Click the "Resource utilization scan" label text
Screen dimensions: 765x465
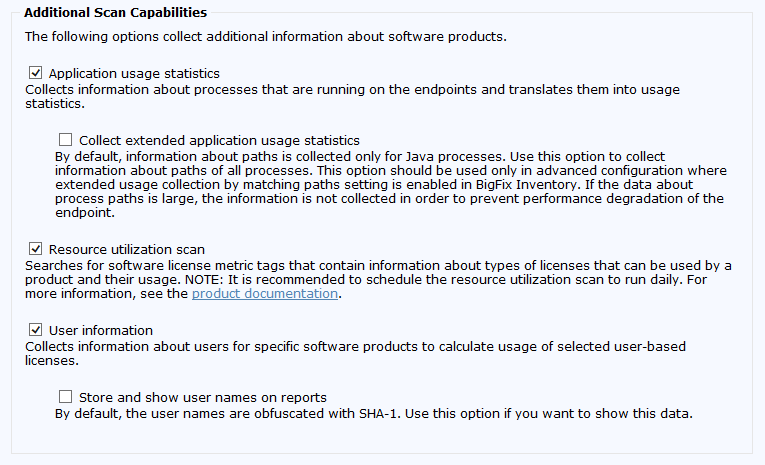coord(126,249)
